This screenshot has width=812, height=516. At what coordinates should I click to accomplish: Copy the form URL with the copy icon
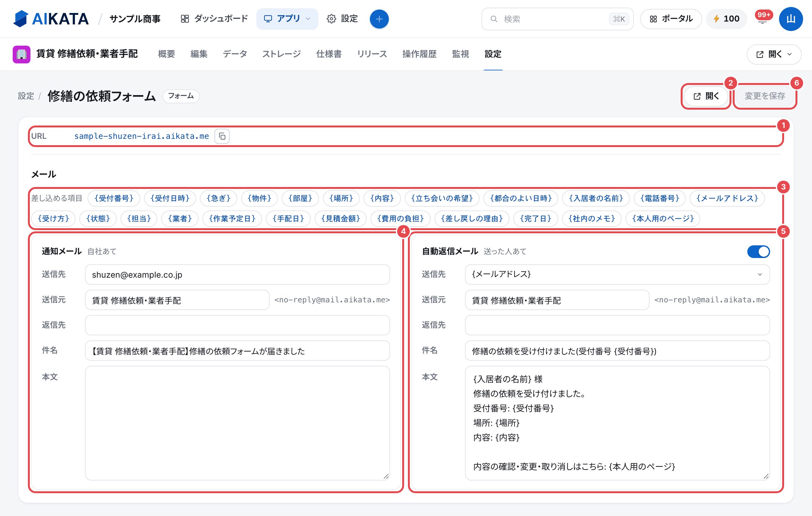[222, 136]
